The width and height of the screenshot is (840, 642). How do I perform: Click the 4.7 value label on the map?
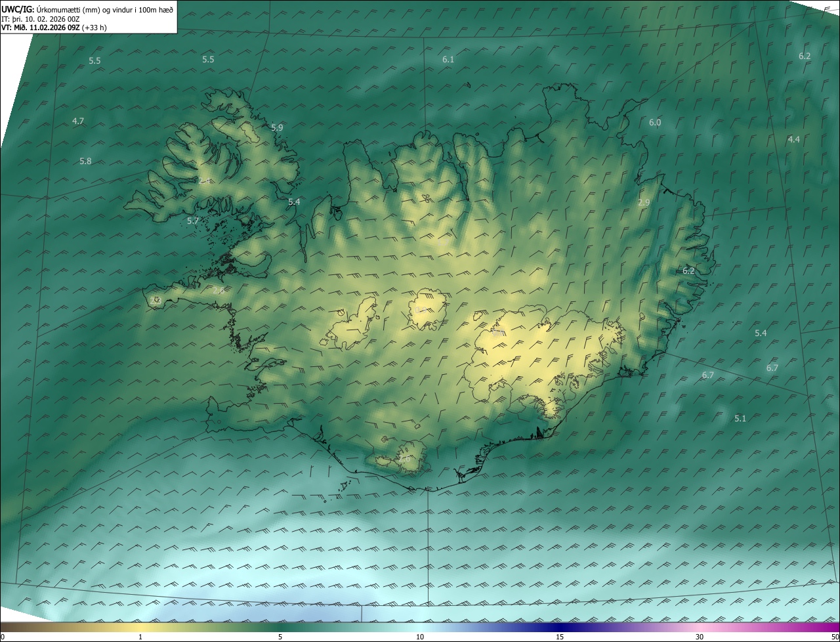tap(78, 121)
